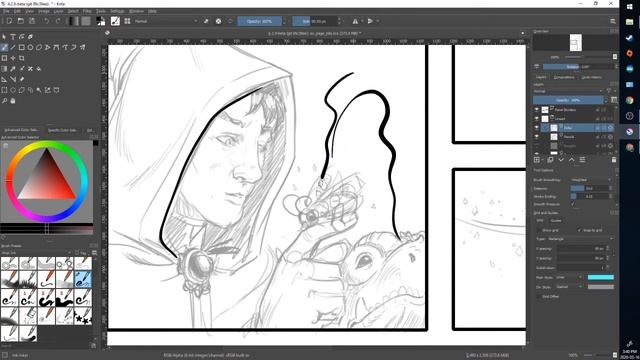The height and width of the screenshot is (360, 640).
Task: Select the Ellipse shape tool
Action: click(x=30, y=47)
